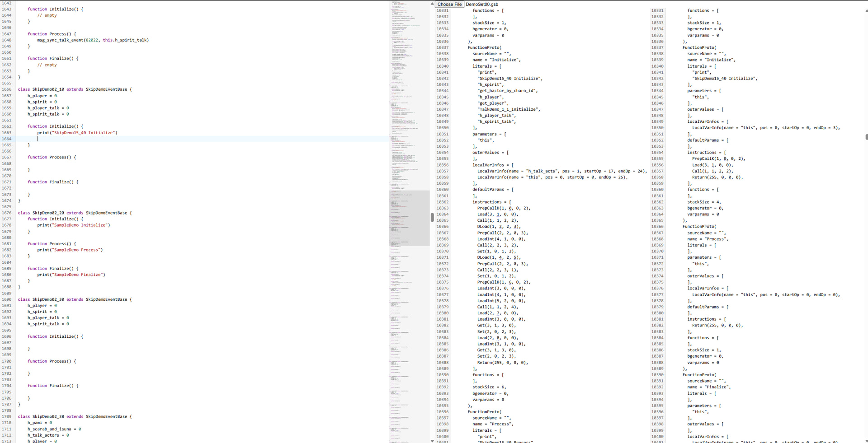Click line number 10337 in middle panel
Viewport: 868px width, 443px height.
(x=442, y=47)
